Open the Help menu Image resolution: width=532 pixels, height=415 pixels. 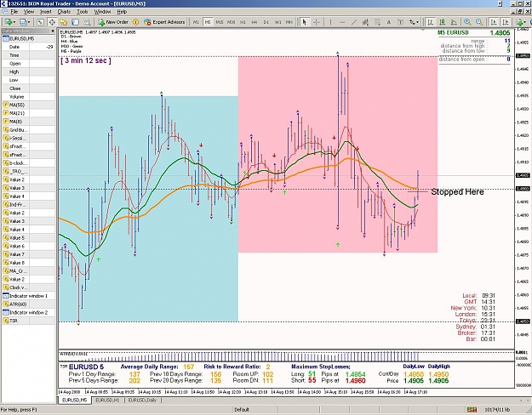[x=122, y=12]
